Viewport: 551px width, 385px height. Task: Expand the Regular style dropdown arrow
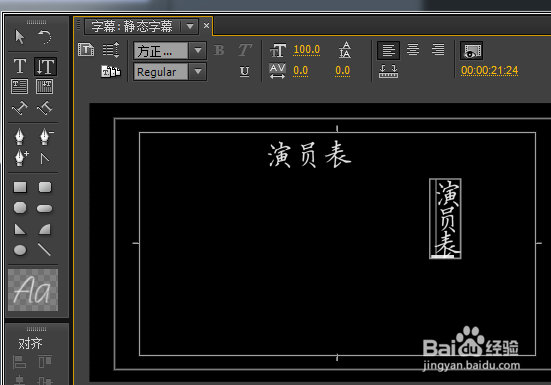click(198, 72)
